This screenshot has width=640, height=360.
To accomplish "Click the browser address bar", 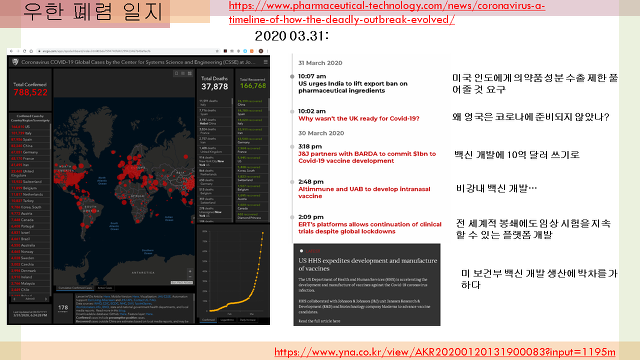I will 128,51.
